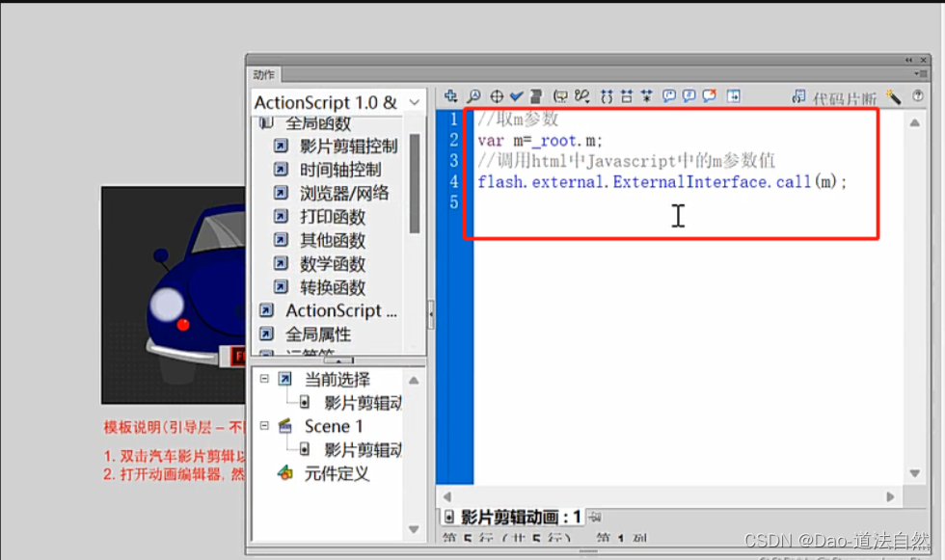945x560 pixels.
Task: Toggle Script Assist magic wand icon
Action: [894, 95]
